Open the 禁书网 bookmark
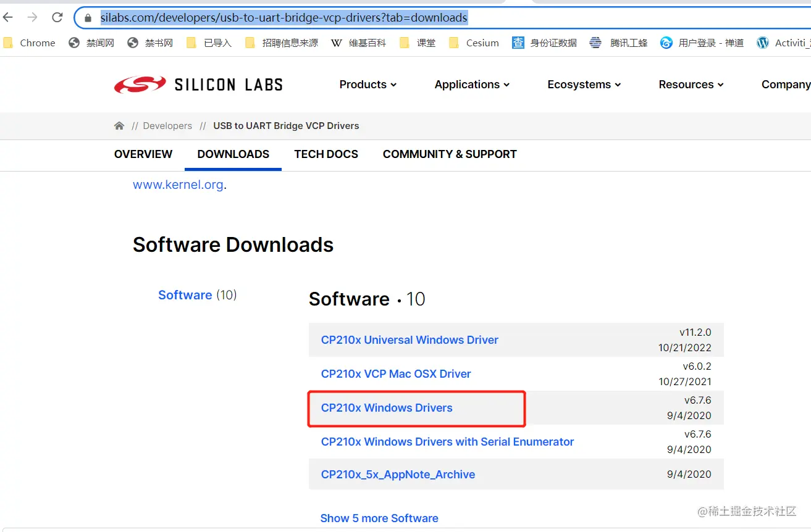 point(150,43)
